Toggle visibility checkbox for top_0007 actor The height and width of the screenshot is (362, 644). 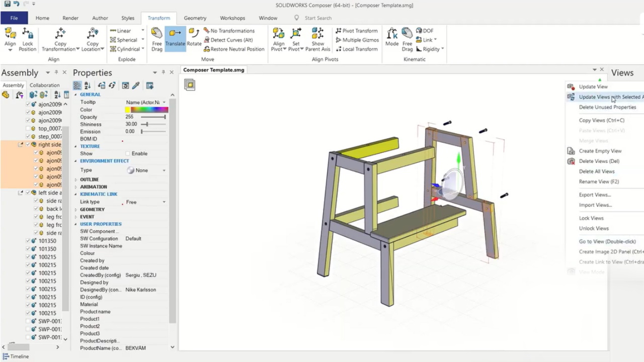pos(28,128)
